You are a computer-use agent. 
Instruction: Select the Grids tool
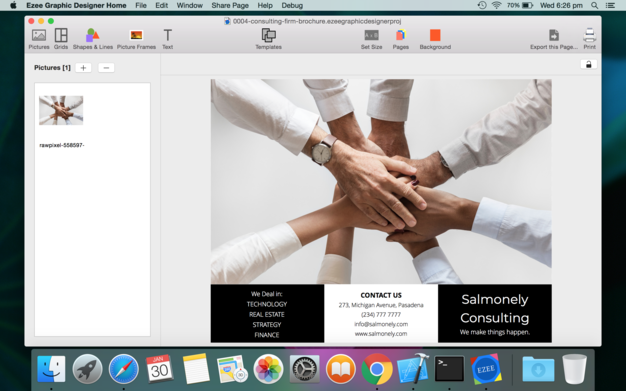(61, 39)
